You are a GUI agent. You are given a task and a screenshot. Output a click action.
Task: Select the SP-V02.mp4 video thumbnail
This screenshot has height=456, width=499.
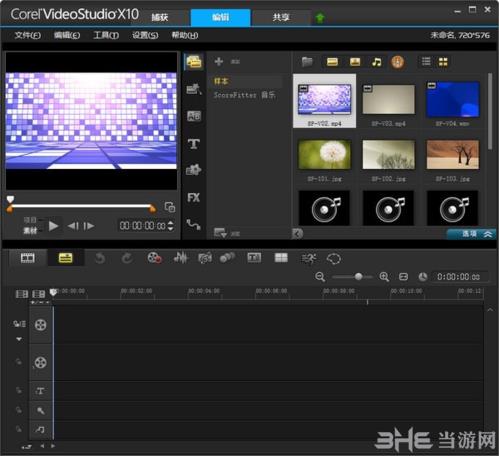point(324,101)
